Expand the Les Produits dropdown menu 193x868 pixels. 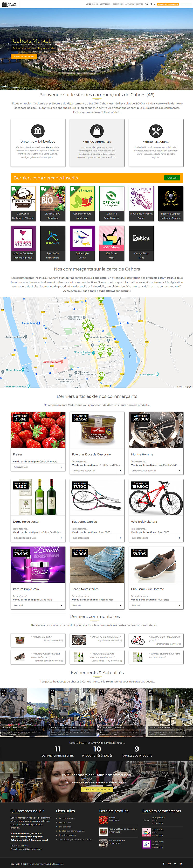point(106,4)
